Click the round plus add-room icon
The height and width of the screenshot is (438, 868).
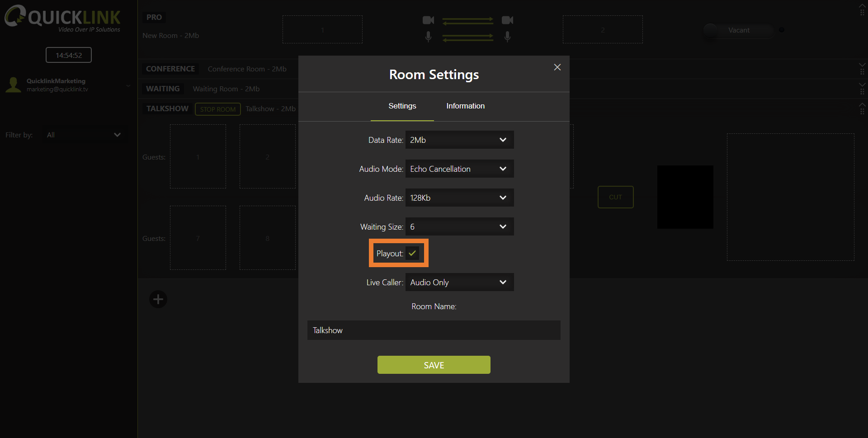click(x=158, y=299)
